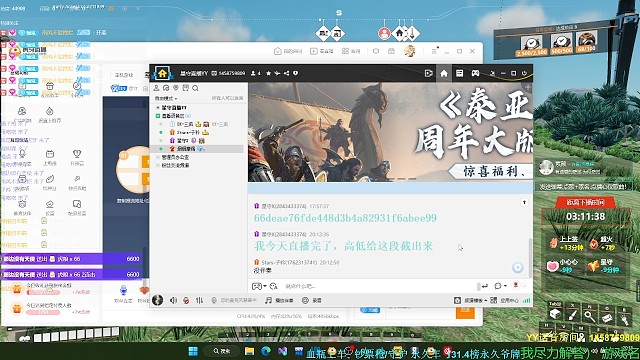Click the 录音 record button
The width and height of the screenshot is (640, 360).
(312, 300)
